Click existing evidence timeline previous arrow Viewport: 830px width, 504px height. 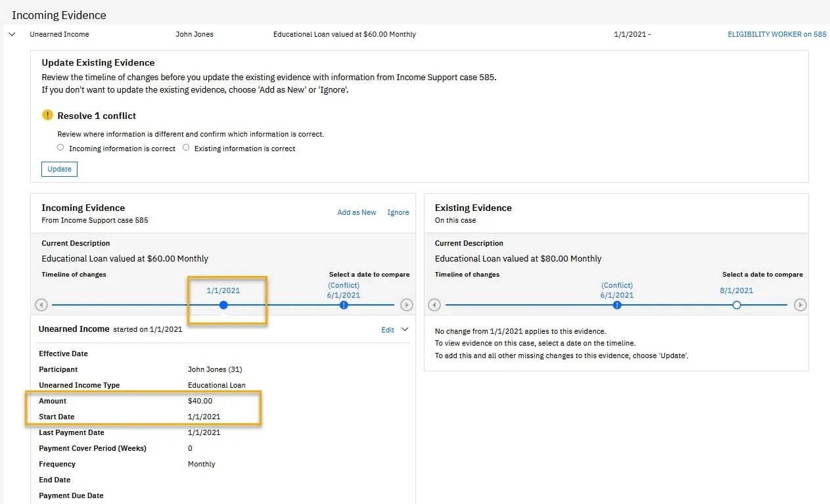[434, 305]
